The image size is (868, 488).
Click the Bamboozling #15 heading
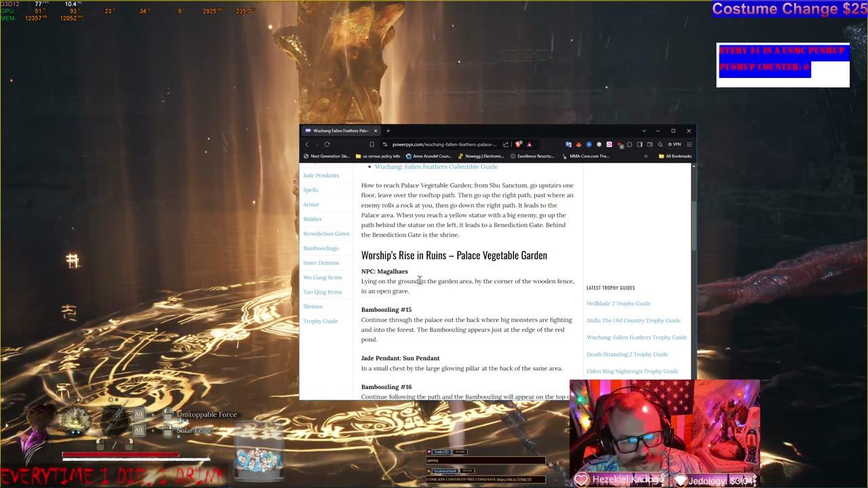click(387, 310)
